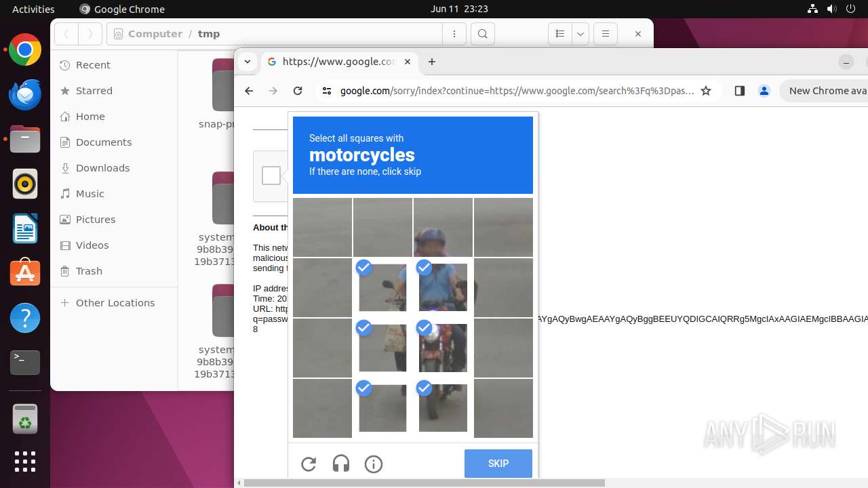The height and width of the screenshot is (488, 868).
Task: Launch LibreOffice Writer from dock
Action: point(25,228)
